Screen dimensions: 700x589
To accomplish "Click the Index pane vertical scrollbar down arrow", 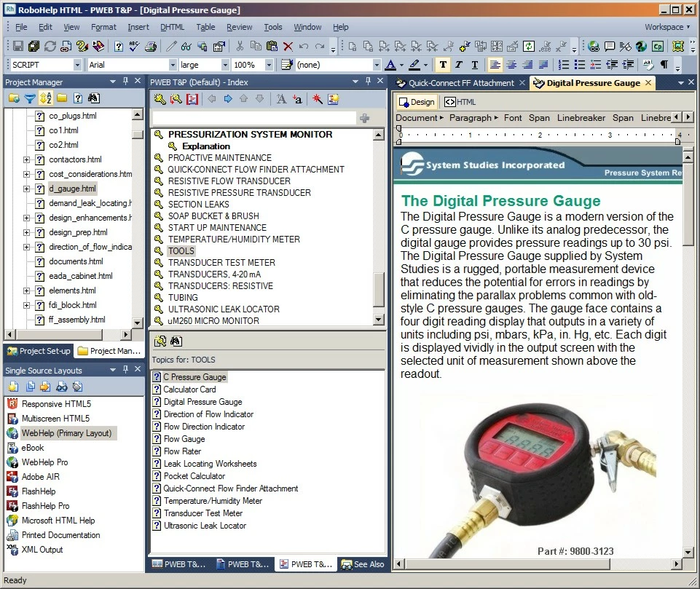I will [379, 320].
